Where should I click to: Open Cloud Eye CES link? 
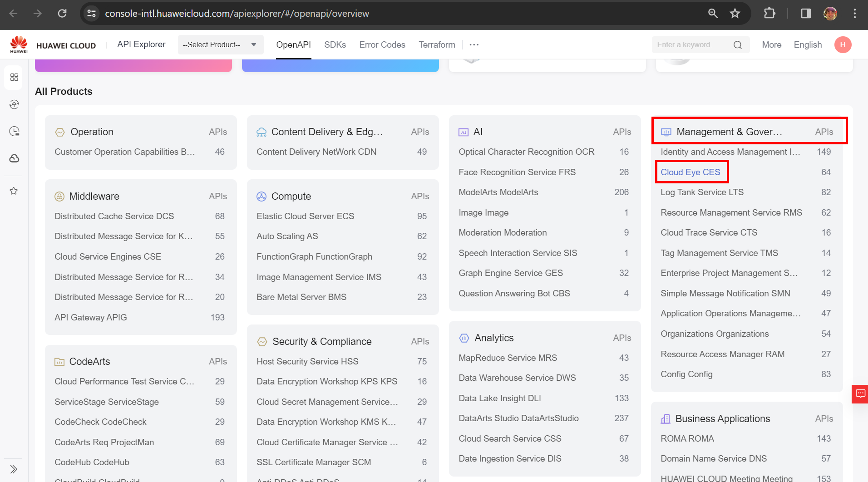click(690, 172)
